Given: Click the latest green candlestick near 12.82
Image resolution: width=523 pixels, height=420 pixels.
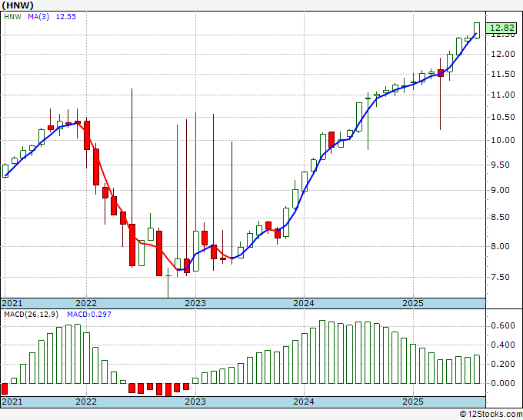Looking at the screenshot, I should point(477,30).
